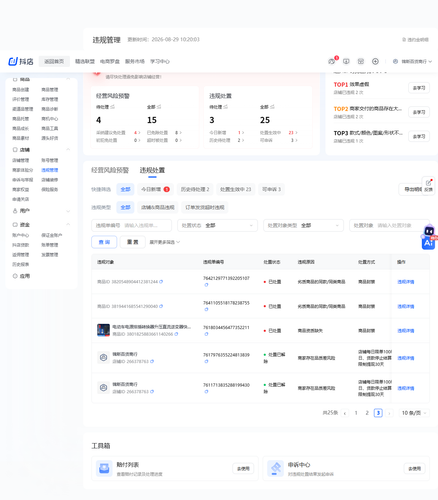Viewport: 438px width, 500px height.
Task: Open 违规详情 link for row 7642129771392205107
Action: coord(406,282)
